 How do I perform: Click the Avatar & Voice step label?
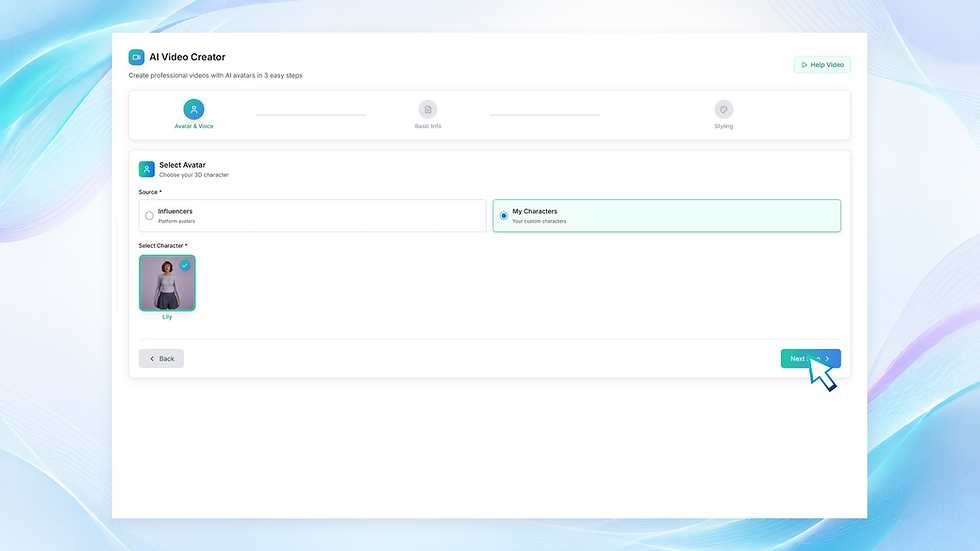[194, 126]
